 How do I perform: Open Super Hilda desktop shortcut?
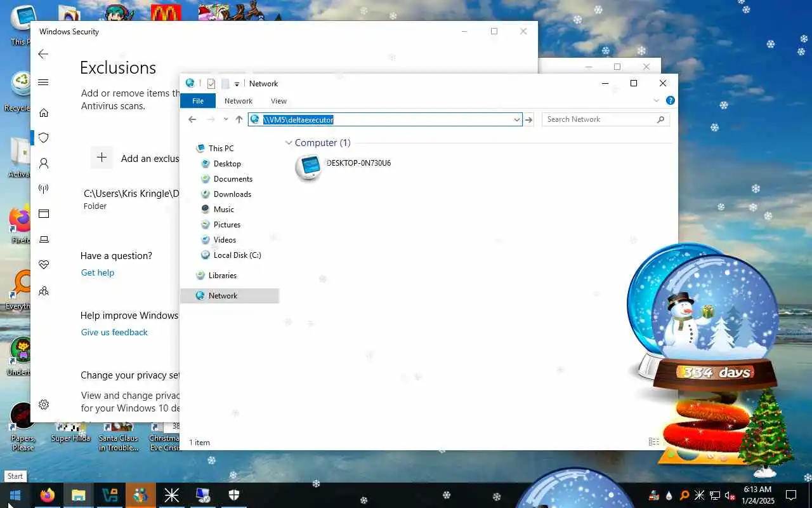pyautogui.click(x=70, y=433)
